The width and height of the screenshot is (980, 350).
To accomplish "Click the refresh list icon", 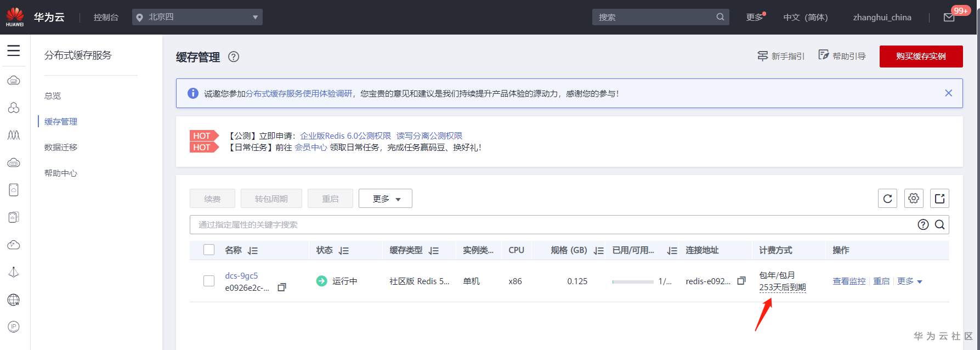I will (887, 199).
